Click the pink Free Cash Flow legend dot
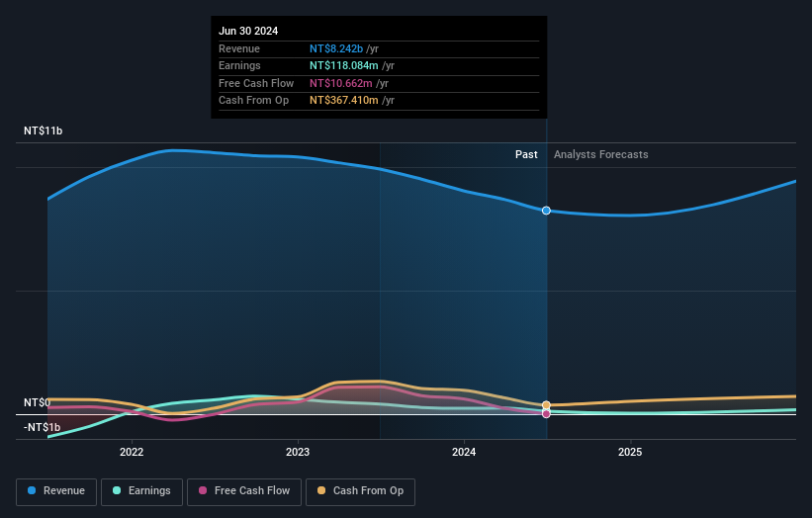The height and width of the screenshot is (518, 812). (x=203, y=490)
